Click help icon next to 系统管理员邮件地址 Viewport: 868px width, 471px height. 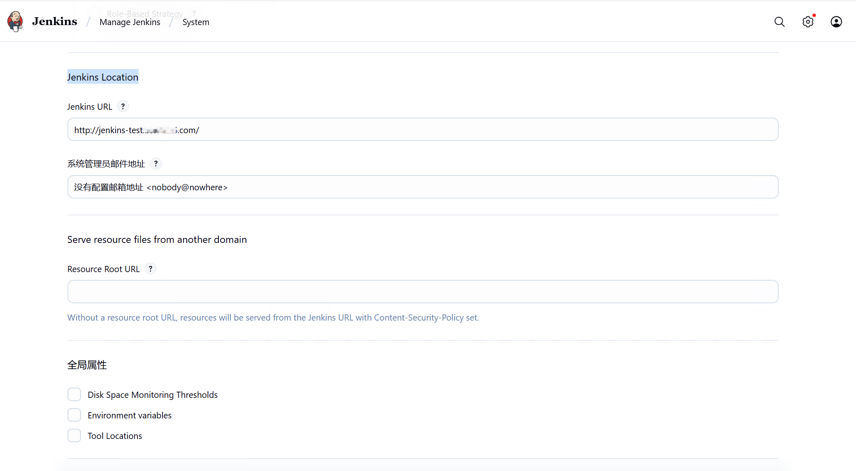point(155,164)
